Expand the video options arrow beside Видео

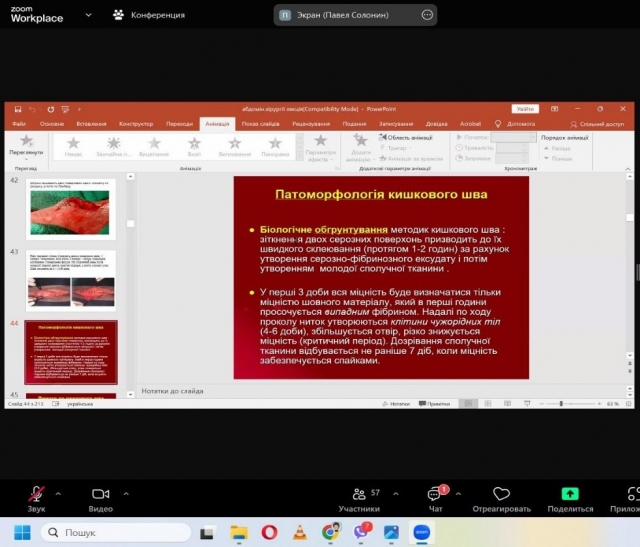click(125, 493)
